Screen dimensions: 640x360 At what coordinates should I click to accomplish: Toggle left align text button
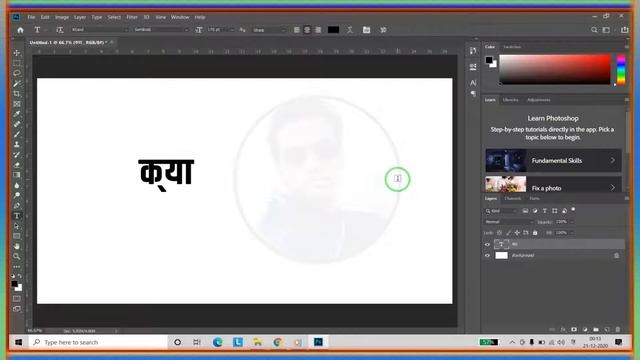pyautogui.click(x=297, y=30)
